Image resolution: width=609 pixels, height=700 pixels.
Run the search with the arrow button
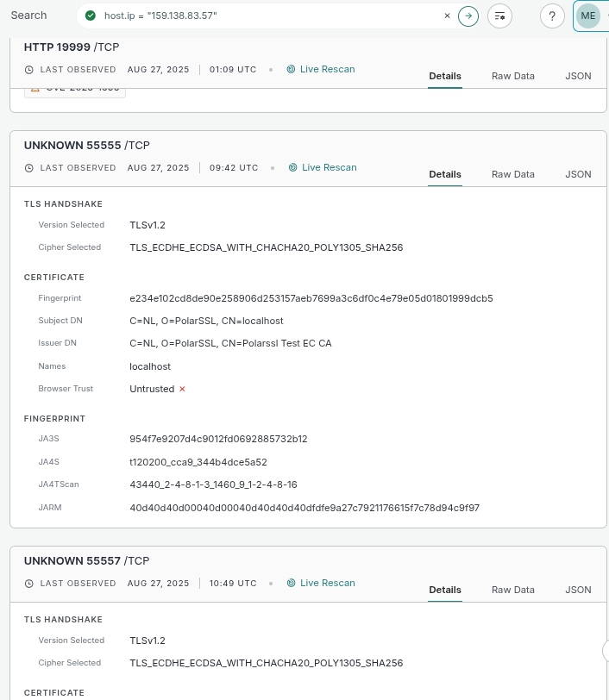pyautogui.click(x=468, y=16)
